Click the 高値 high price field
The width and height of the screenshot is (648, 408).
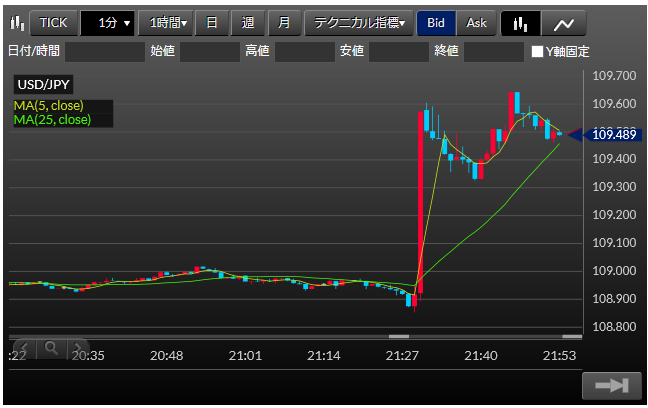[x=305, y=52]
